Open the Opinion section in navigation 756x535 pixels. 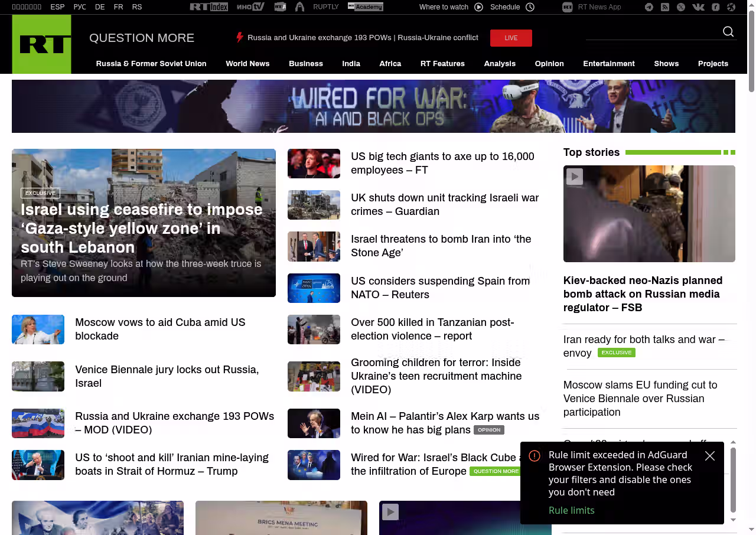(549, 64)
